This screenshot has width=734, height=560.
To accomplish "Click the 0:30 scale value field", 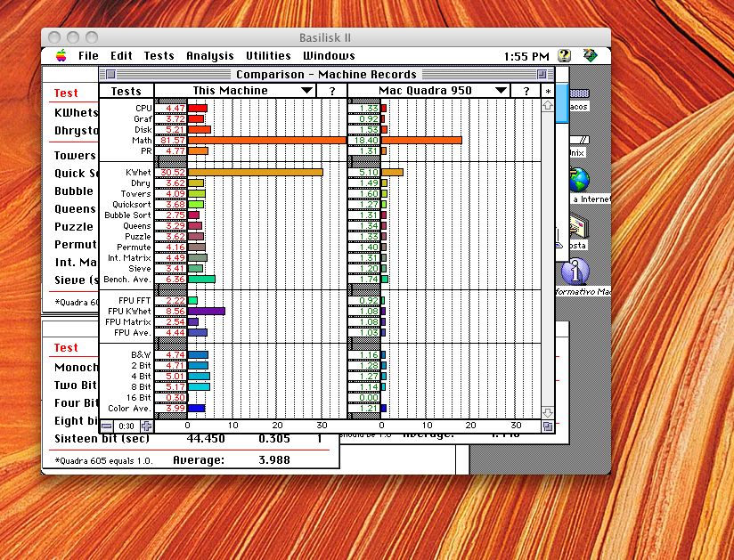I will 126,426.
